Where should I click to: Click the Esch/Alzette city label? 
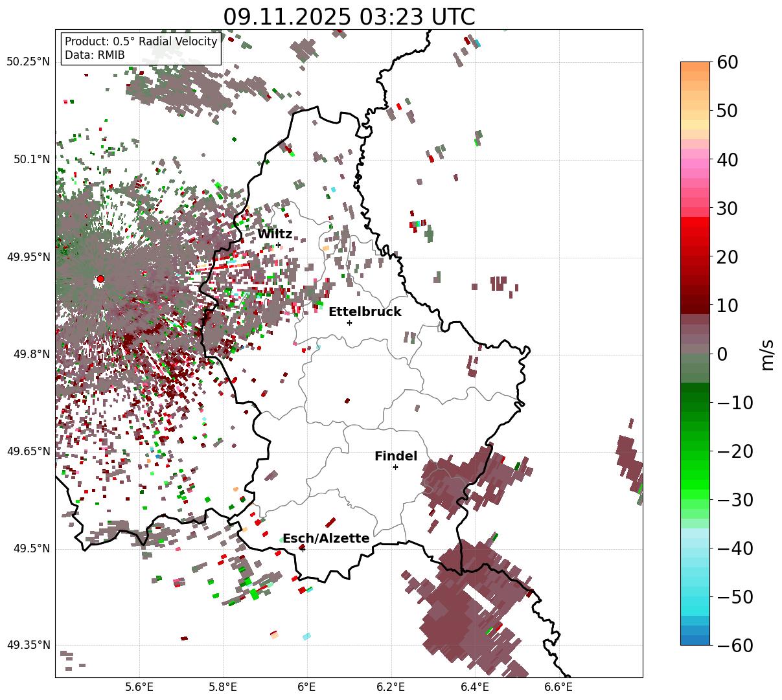click(x=326, y=539)
